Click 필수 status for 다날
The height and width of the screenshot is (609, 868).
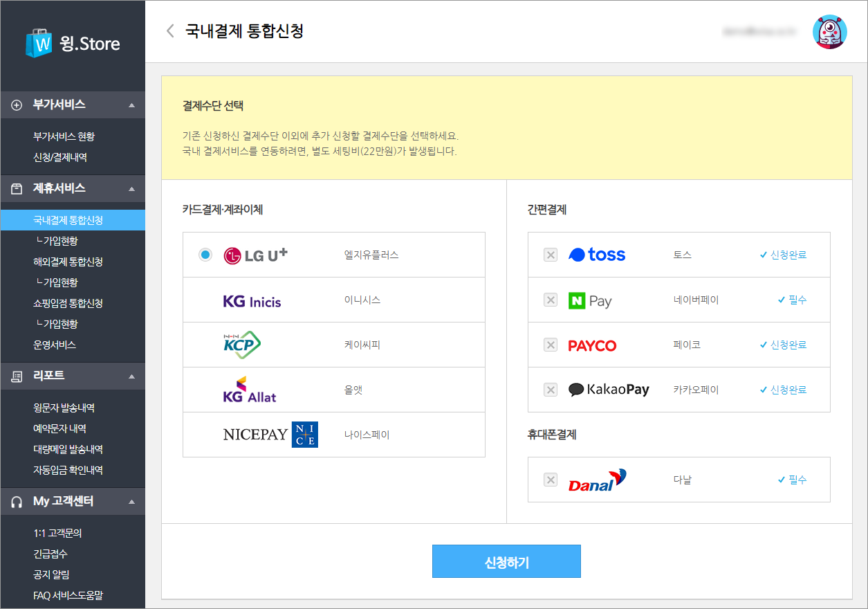[x=792, y=480]
